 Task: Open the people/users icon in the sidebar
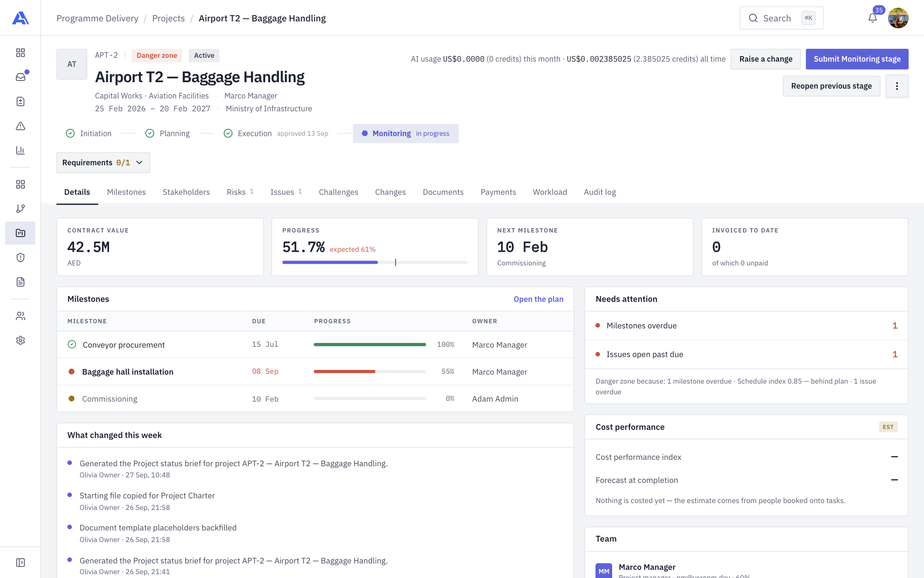pyautogui.click(x=20, y=316)
